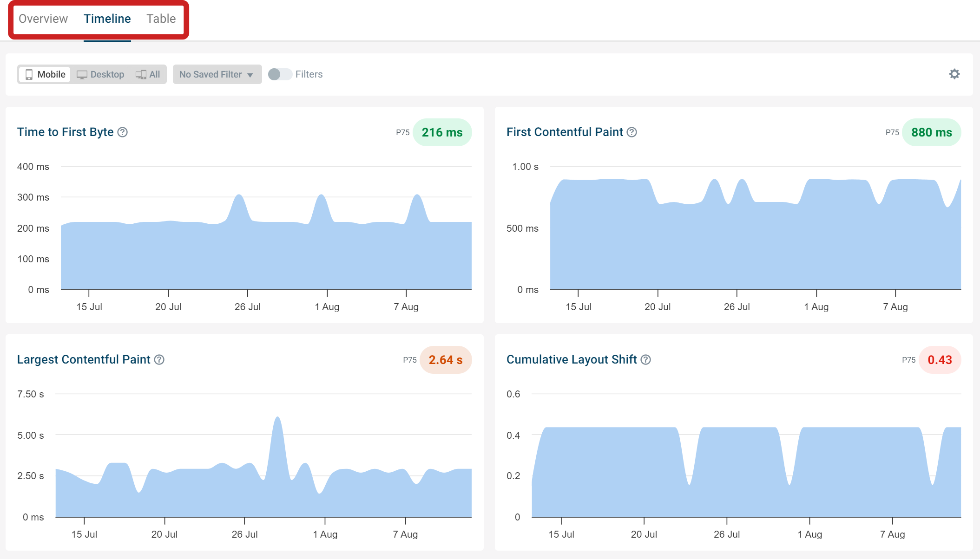
Task: Open the Time to First Byte heading
Action: tap(66, 132)
